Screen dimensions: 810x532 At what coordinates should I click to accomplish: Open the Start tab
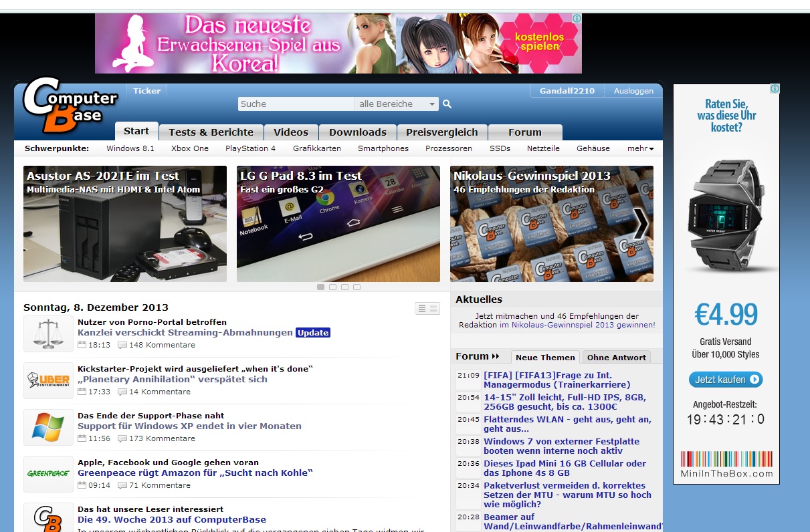[136, 131]
